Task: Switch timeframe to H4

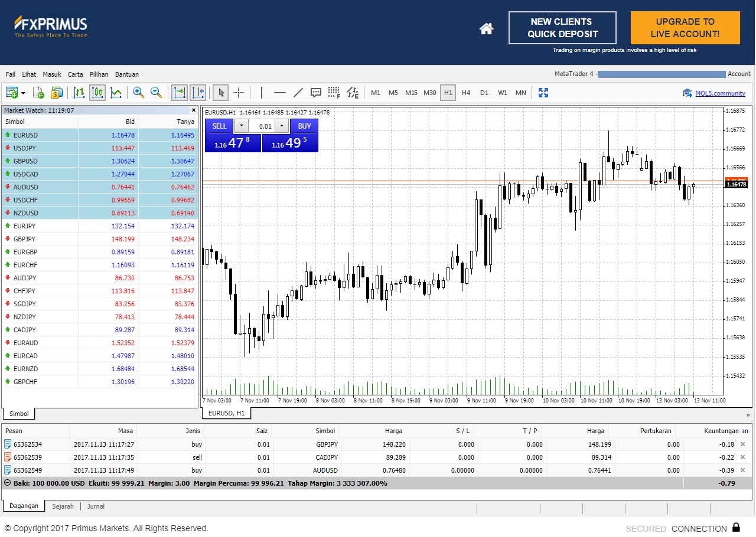Action: (465, 93)
